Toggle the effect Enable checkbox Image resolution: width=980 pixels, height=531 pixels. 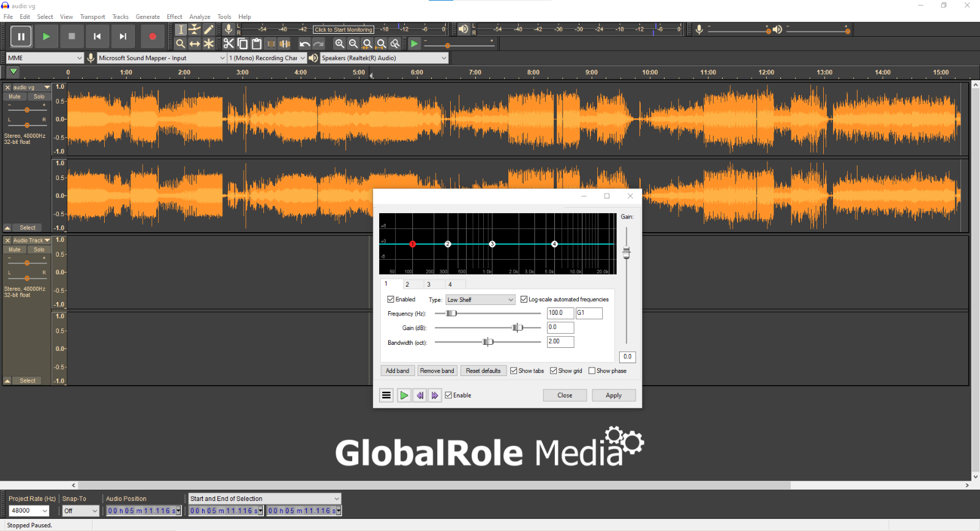click(449, 395)
